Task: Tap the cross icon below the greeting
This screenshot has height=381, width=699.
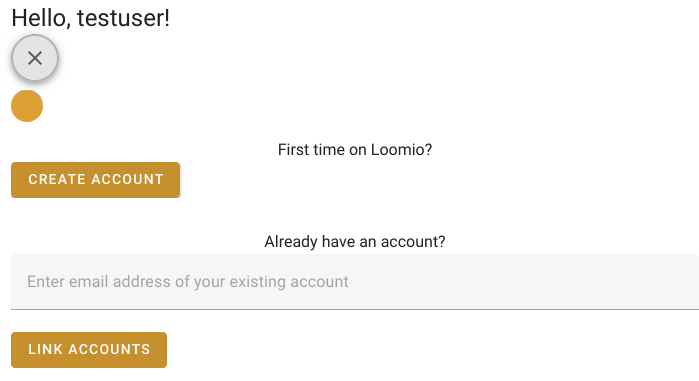Action: point(35,58)
